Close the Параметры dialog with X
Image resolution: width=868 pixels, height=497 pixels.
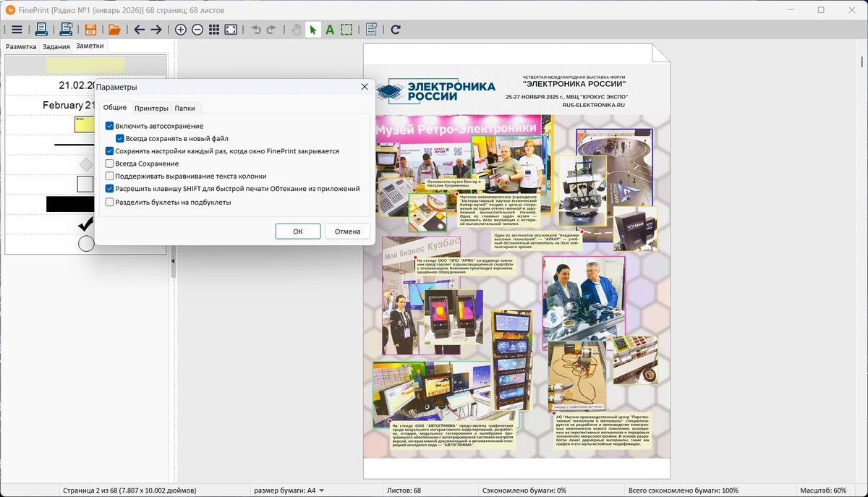point(365,87)
